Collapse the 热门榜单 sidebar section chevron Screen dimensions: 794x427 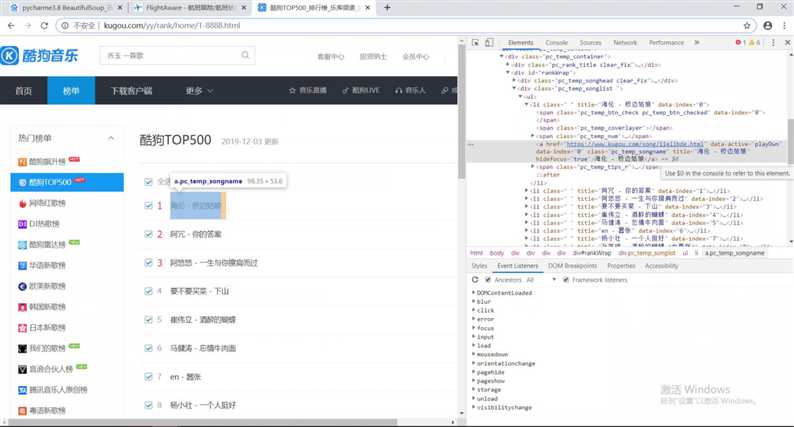pyautogui.click(x=111, y=138)
